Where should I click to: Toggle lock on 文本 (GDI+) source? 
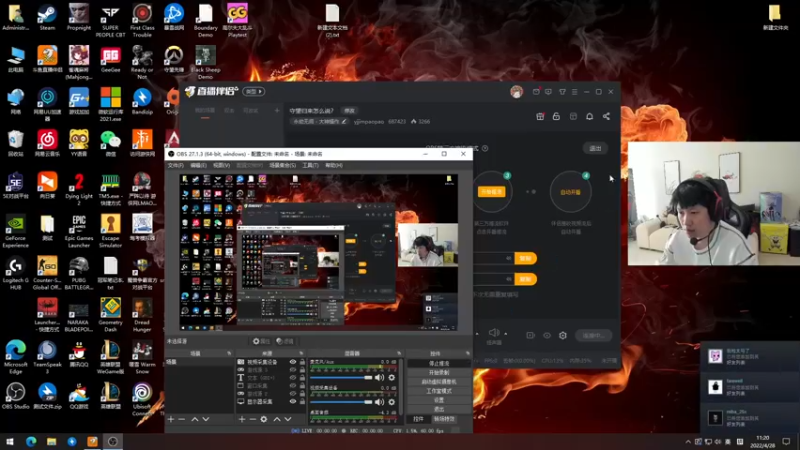click(x=302, y=378)
